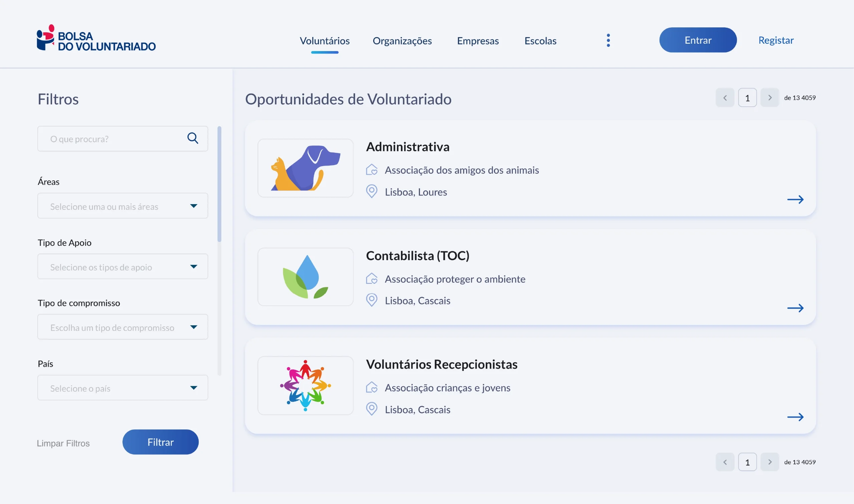This screenshot has width=854, height=504.
Task: Click location pin in Voluntários Recepcionistas card
Action: point(372,409)
